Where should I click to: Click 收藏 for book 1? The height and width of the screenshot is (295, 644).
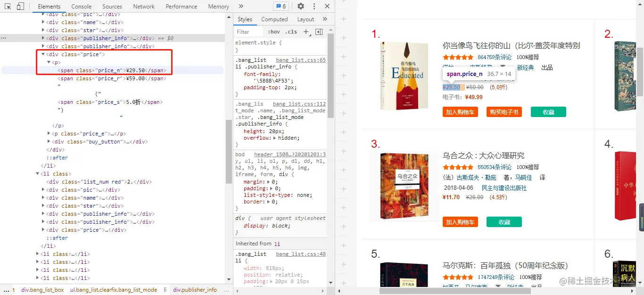548,112
